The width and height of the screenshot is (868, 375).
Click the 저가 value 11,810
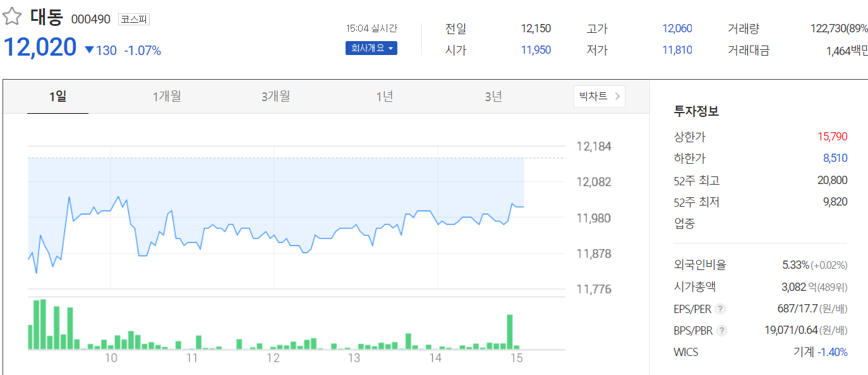coord(677,50)
